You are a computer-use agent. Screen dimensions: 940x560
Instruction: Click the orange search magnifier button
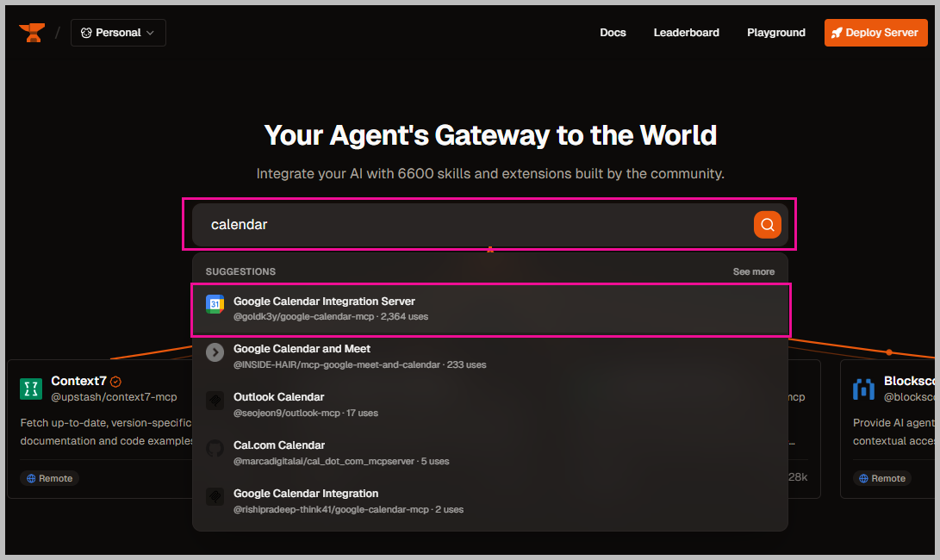coord(767,225)
